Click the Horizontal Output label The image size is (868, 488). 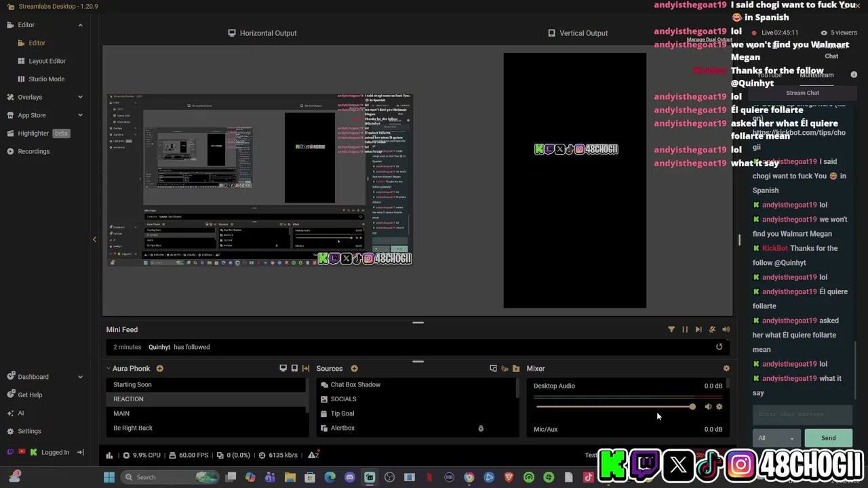pos(268,33)
